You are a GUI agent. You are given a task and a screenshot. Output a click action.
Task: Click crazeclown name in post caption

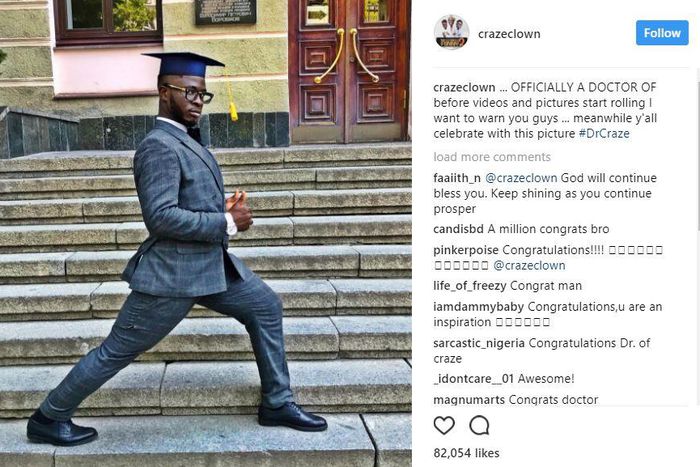tap(464, 87)
